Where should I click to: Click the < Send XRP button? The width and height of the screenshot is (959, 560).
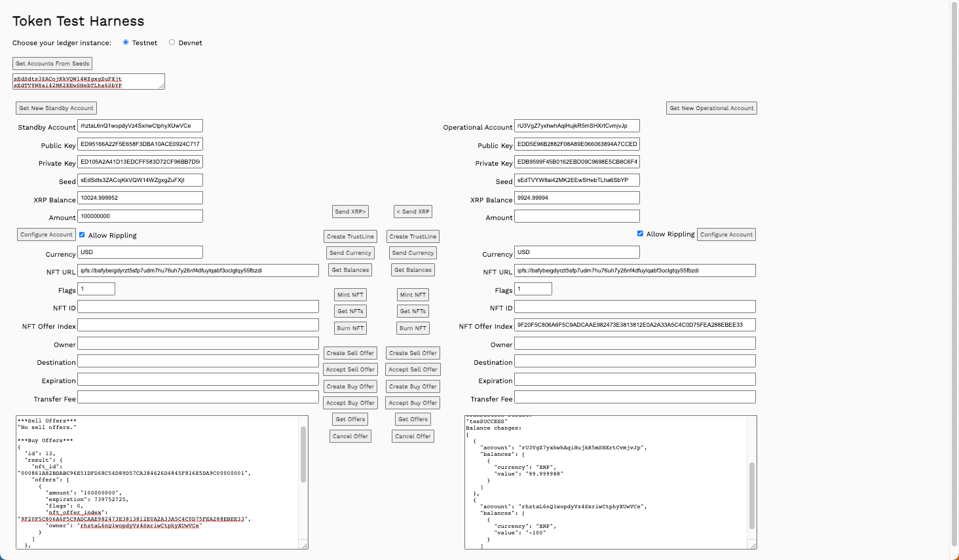[x=413, y=212]
